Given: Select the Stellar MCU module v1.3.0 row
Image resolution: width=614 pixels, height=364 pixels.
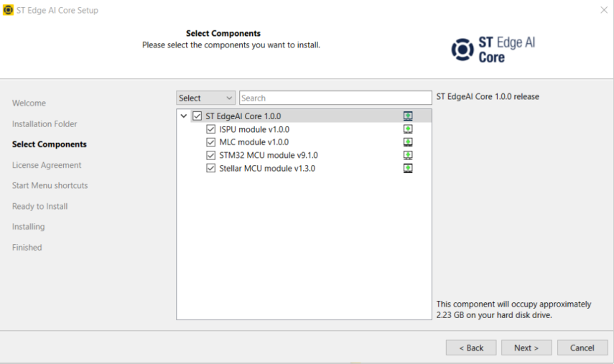Looking at the screenshot, I should coord(304,168).
